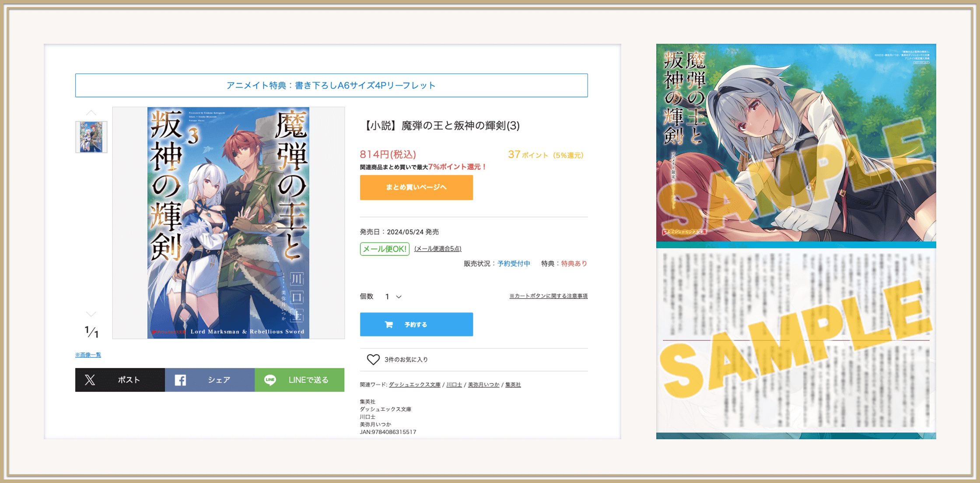Image resolution: width=980 pixels, height=483 pixels.
Task: Click the up chevron above the image thumbnail
Action: point(91,112)
